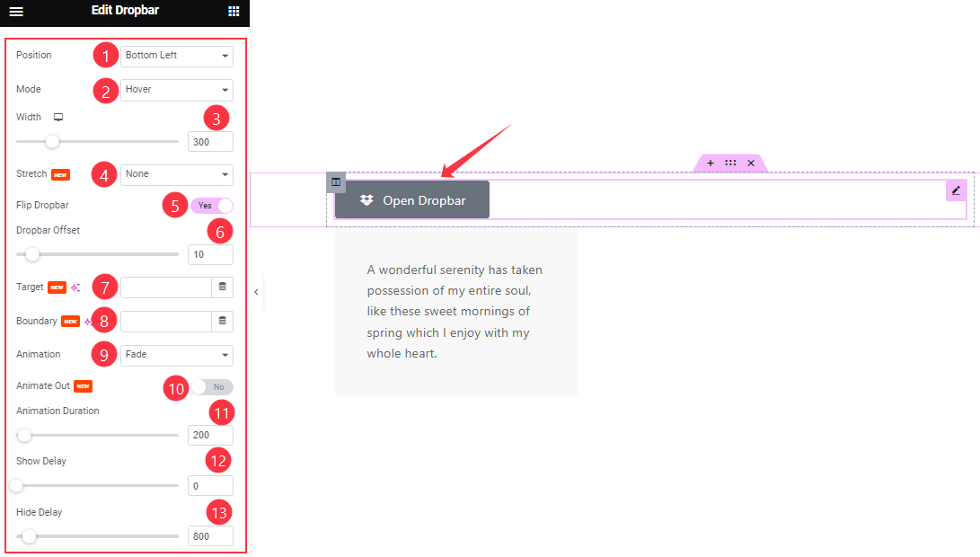Change the Mode dropdown from Hover
The width and height of the screenshot is (980, 557).
[x=176, y=90]
